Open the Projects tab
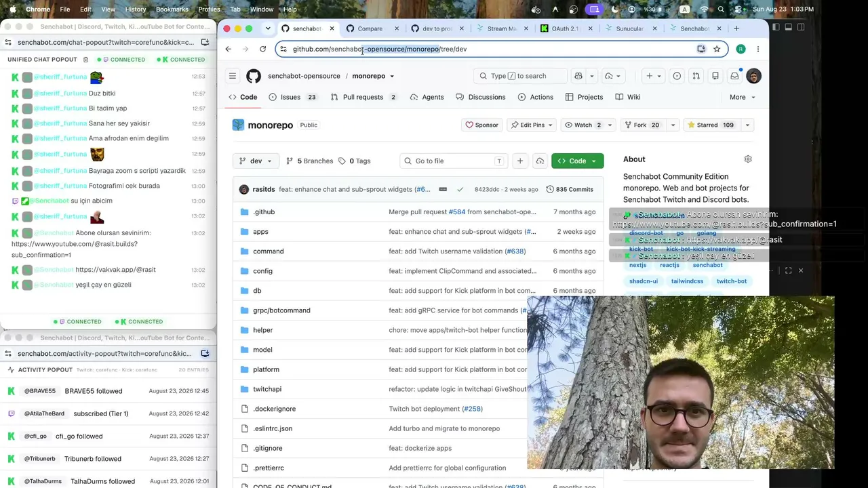The width and height of the screenshot is (868, 488). 584,97
